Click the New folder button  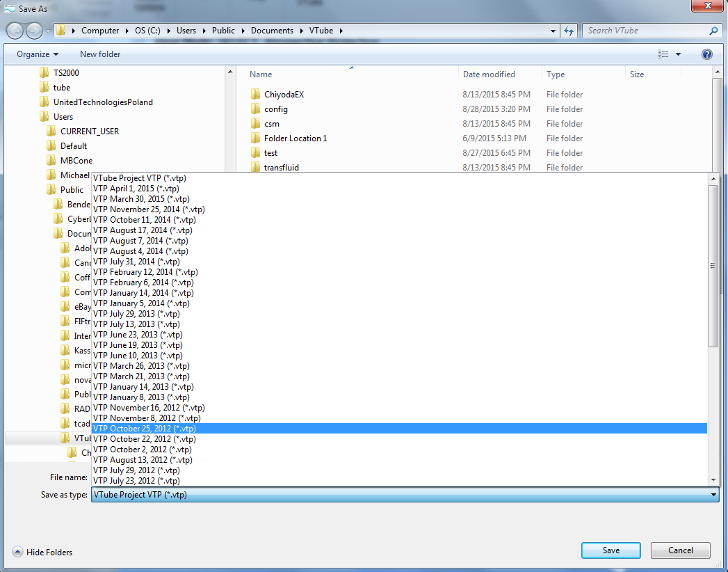click(100, 54)
